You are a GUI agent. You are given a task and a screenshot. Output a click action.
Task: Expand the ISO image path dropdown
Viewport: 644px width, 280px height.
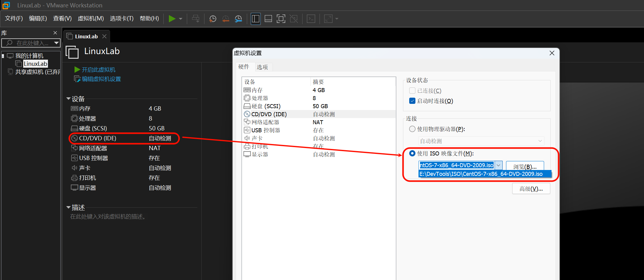pyautogui.click(x=498, y=165)
